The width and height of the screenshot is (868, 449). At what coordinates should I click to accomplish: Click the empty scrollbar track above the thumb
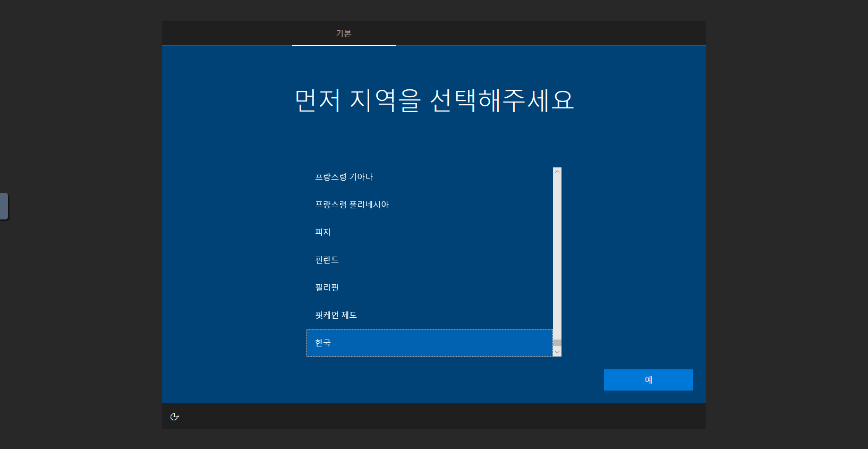pyautogui.click(x=557, y=255)
